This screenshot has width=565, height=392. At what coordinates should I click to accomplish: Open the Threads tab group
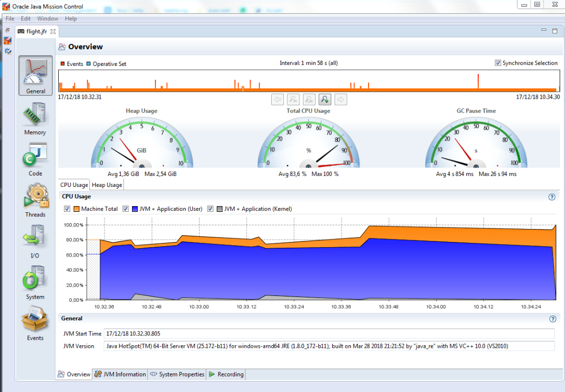point(35,201)
